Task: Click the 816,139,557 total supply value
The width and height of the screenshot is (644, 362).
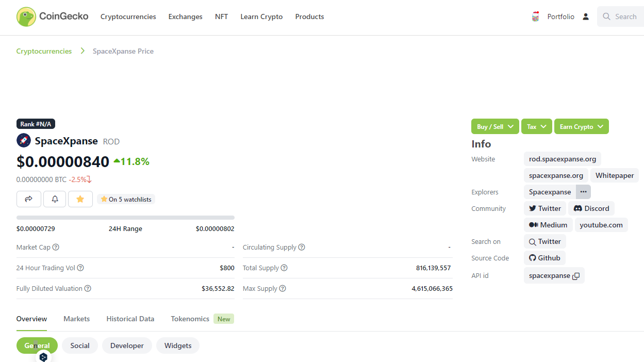Action: [x=433, y=268]
